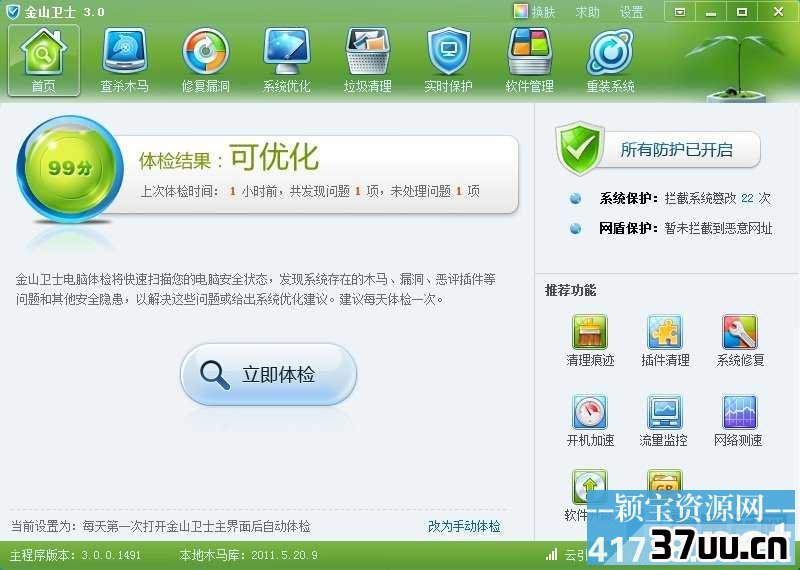Open the 系统修复 wrench icon
Viewport: 800px width, 570px height.
pos(740,332)
